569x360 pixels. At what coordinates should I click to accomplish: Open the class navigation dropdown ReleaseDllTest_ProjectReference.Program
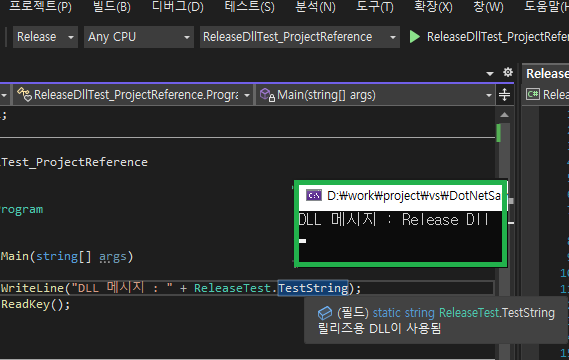tap(133, 95)
